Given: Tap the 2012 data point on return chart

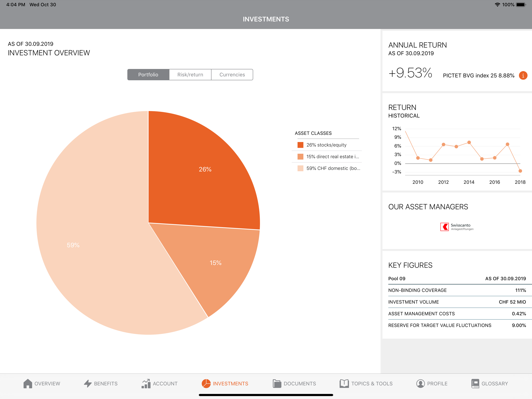Looking at the screenshot, I should click(443, 144).
